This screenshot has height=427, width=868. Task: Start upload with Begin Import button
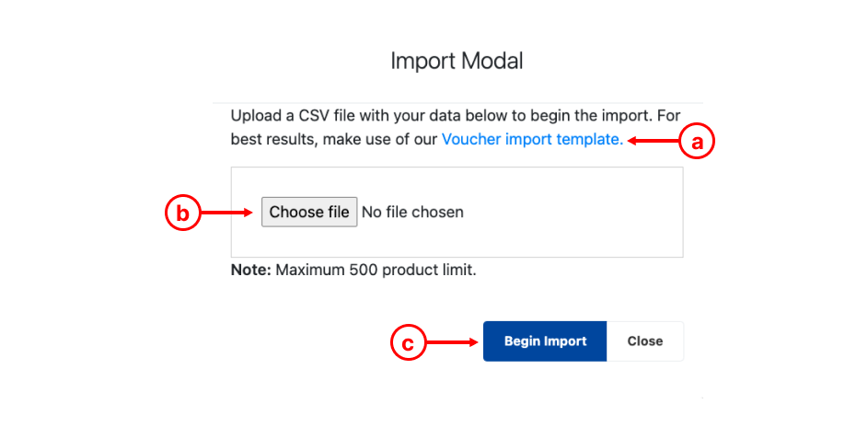545,341
